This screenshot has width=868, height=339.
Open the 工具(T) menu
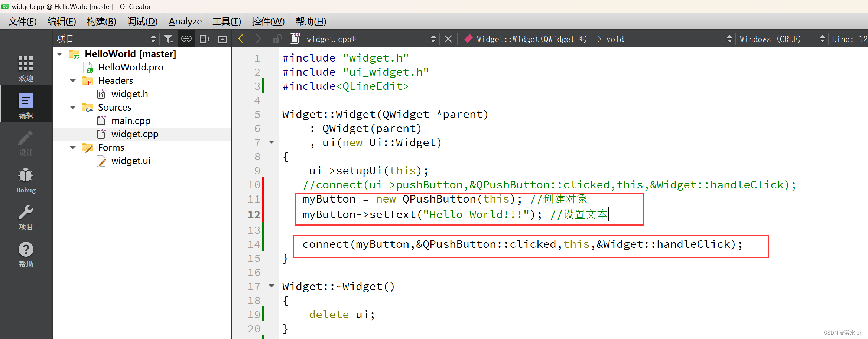coord(227,22)
